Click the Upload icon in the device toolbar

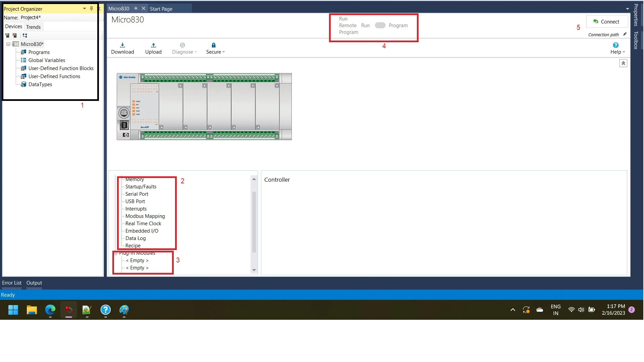pyautogui.click(x=153, y=45)
